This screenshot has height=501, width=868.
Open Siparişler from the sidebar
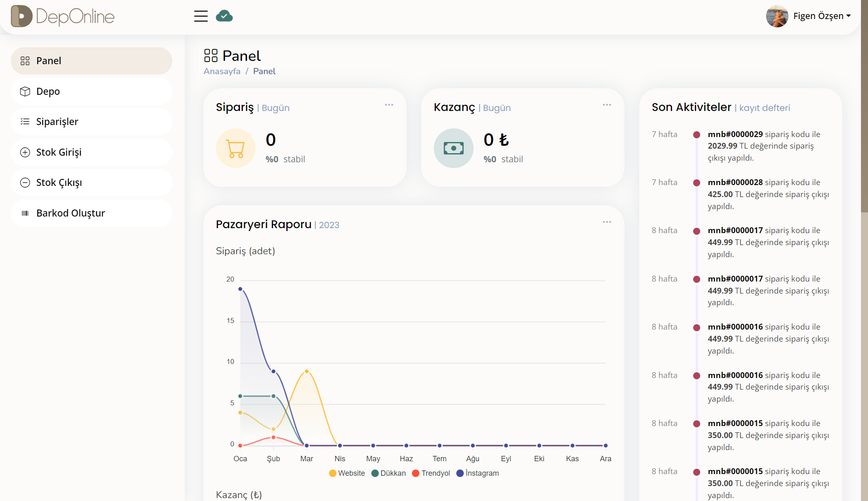(x=57, y=122)
